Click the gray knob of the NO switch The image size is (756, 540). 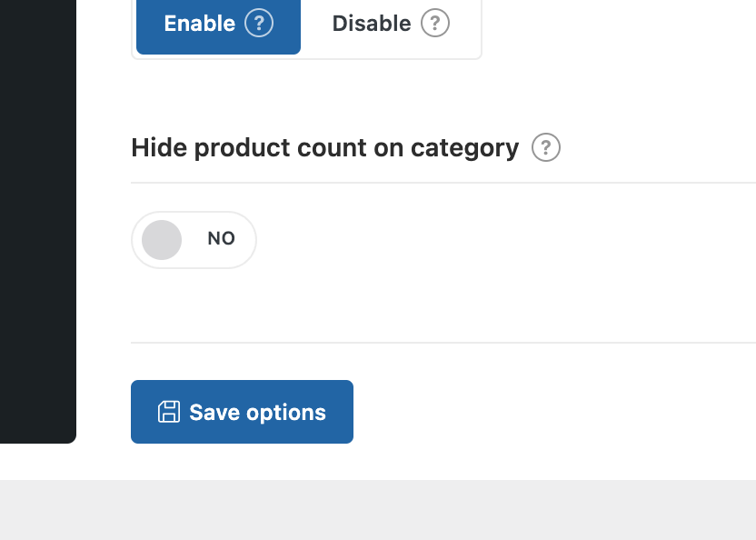pyautogui.click(x=162, y=240)
